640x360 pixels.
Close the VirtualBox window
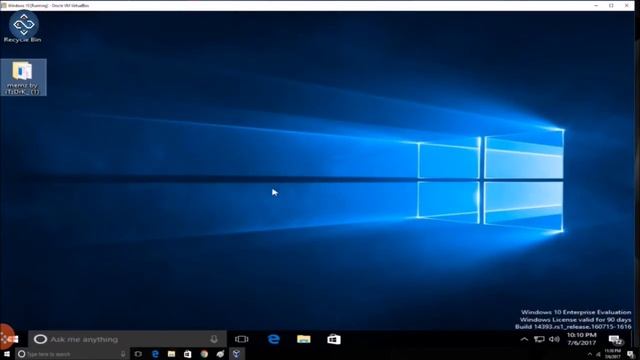tap(627, 5)
